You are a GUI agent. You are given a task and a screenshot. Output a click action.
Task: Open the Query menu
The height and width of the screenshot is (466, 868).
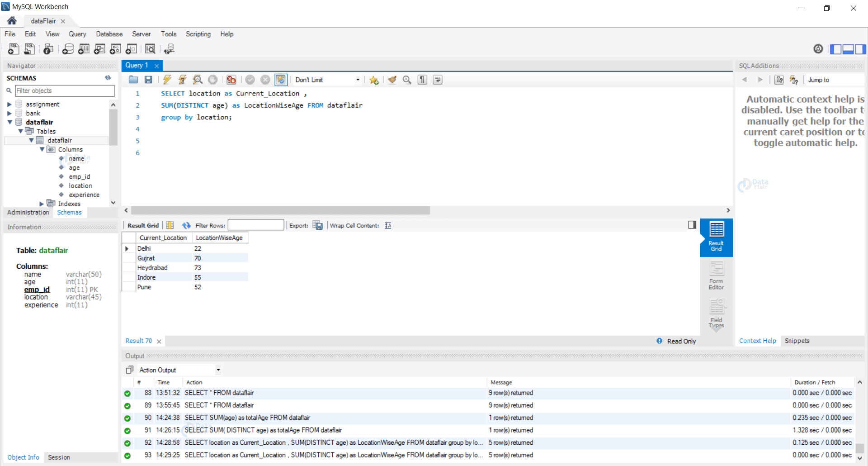click(77, 34)
